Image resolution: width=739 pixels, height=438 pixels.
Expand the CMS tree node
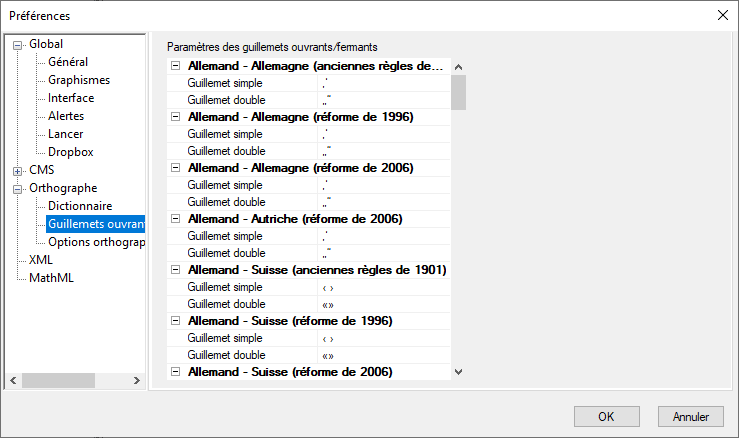click(18, 170)
